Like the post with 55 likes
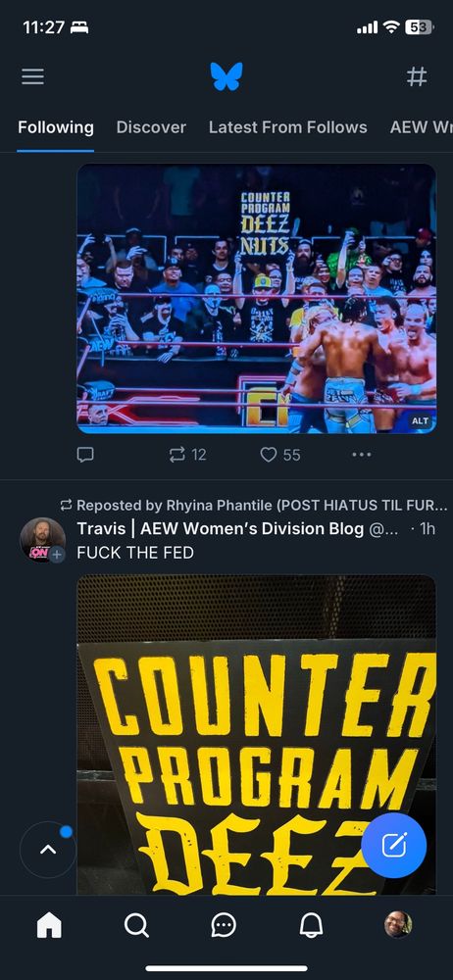The width and height of the screenshot is (453, 980). click(279, 455)
